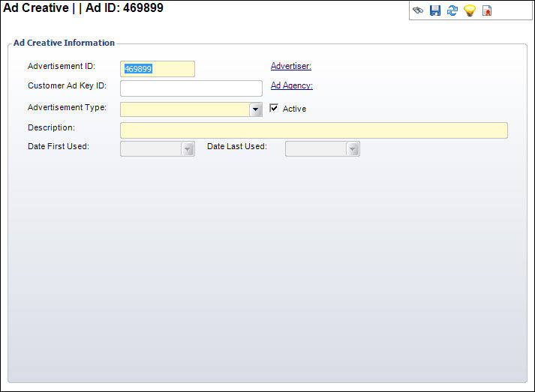
Task: Click the Description text field
Action: click(x=313, y=130)
